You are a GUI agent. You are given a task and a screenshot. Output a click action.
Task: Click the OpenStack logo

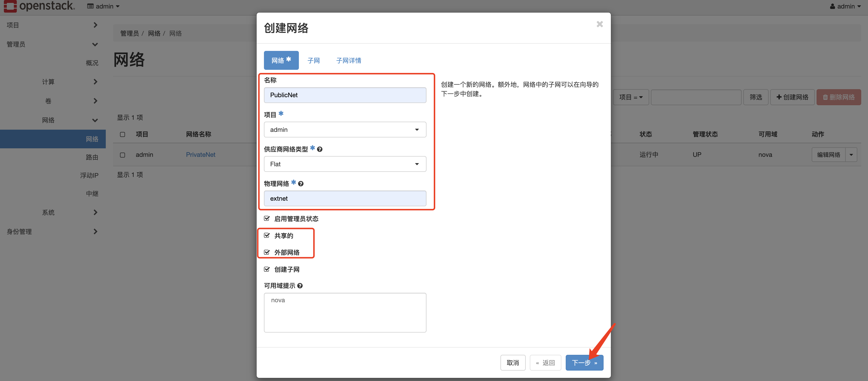[39, 6]
